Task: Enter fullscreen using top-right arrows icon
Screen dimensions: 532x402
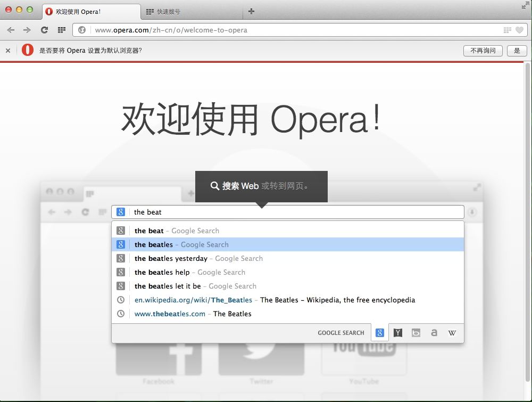Action: [525, 5]
